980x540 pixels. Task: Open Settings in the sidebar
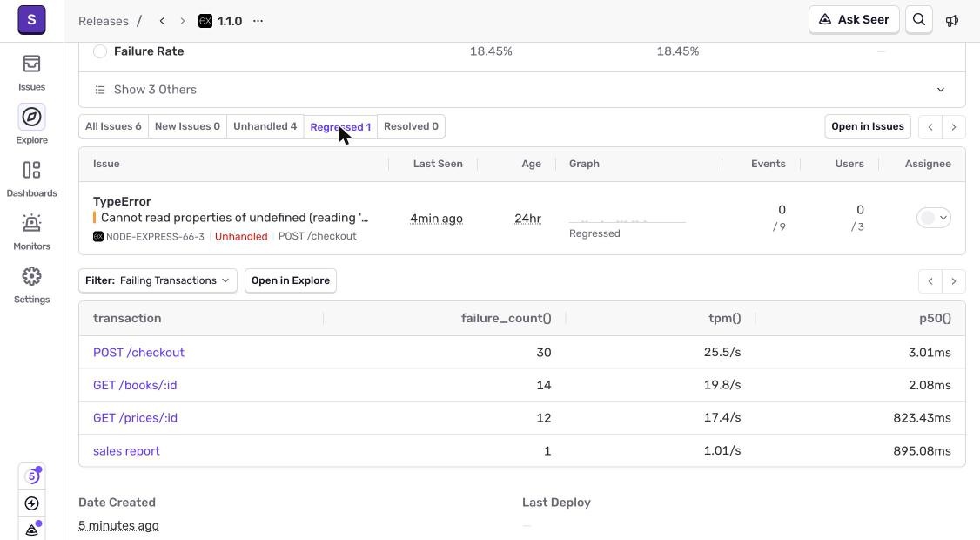[x=31, y=286]
